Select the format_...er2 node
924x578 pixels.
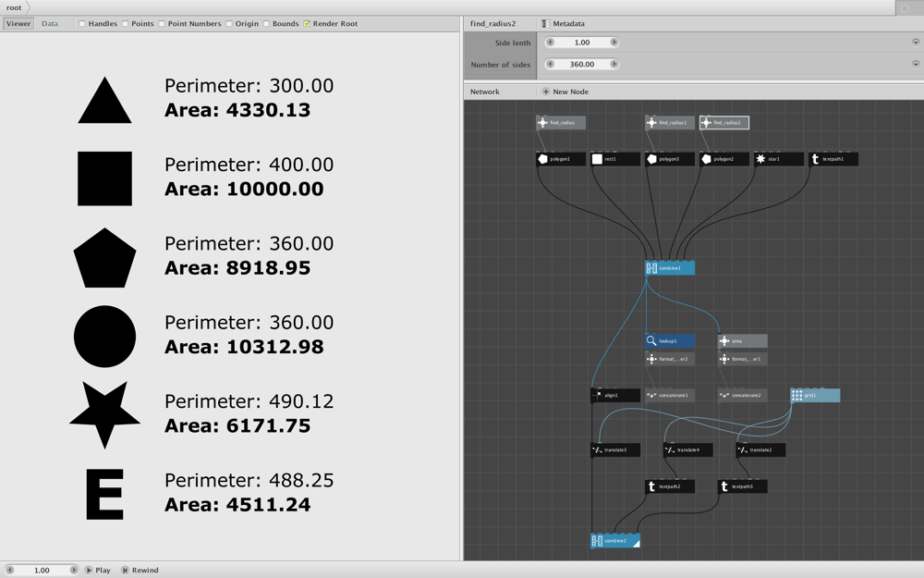669,359
